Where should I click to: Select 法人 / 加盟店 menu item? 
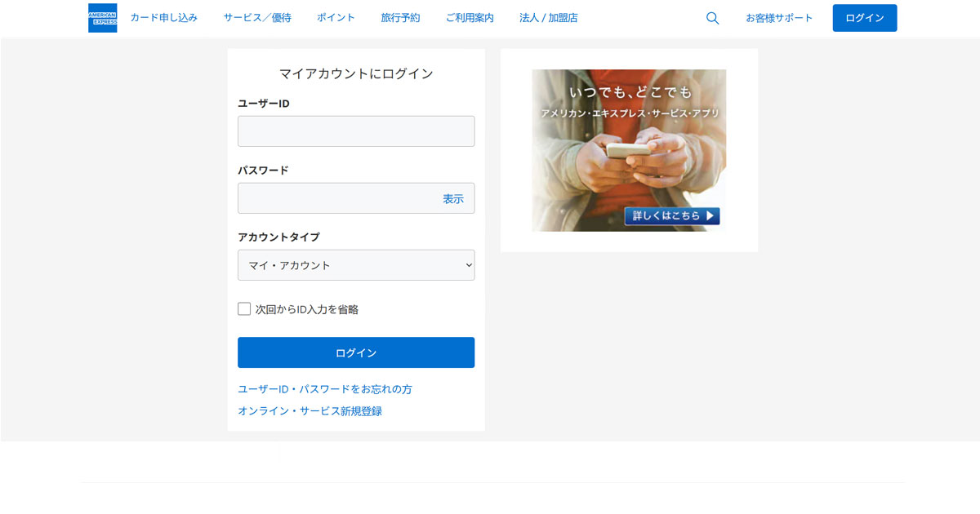pyautogui.click(x=548, y=18)
